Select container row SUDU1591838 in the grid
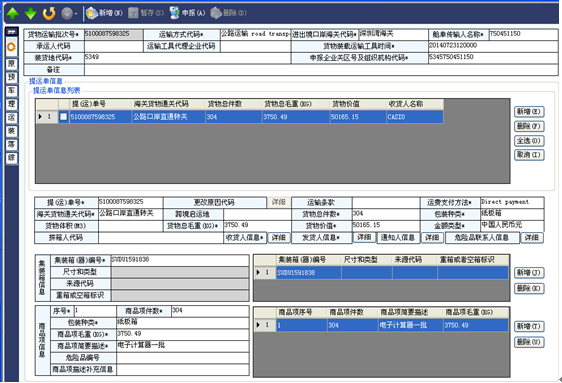The height and width of the screenshot is (383, 562). [381, 273]
